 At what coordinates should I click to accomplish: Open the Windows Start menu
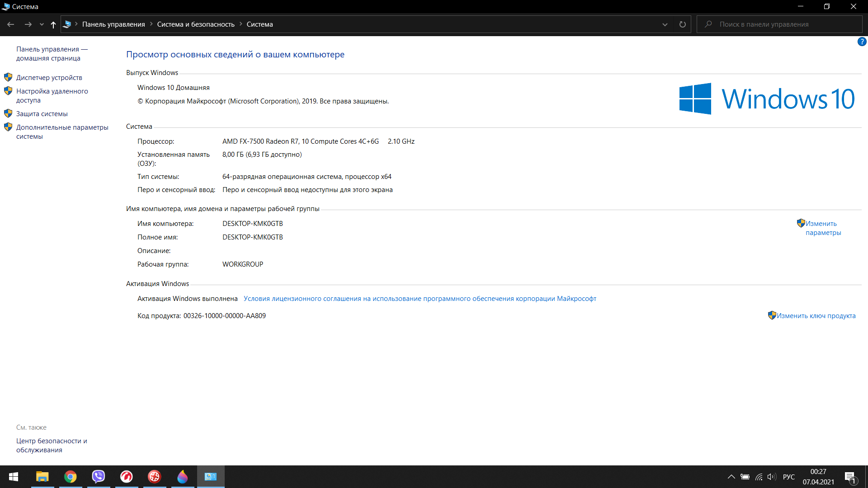click(14, 477)
